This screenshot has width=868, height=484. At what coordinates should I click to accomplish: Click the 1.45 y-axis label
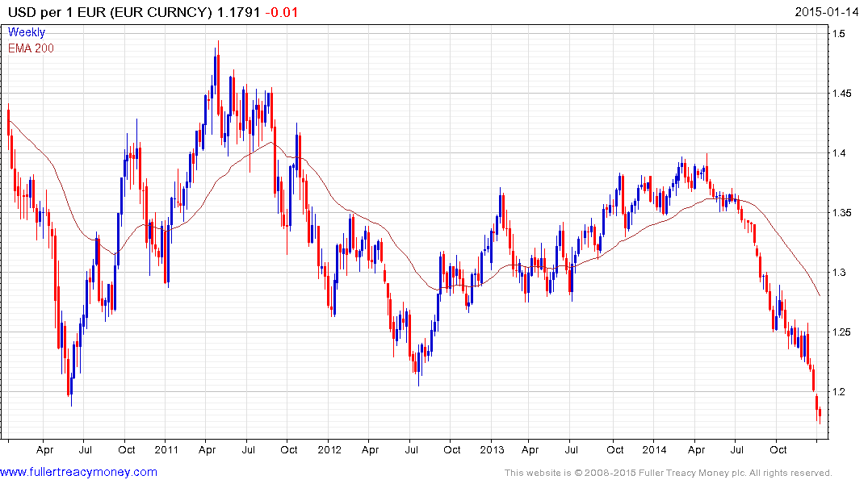841,93
